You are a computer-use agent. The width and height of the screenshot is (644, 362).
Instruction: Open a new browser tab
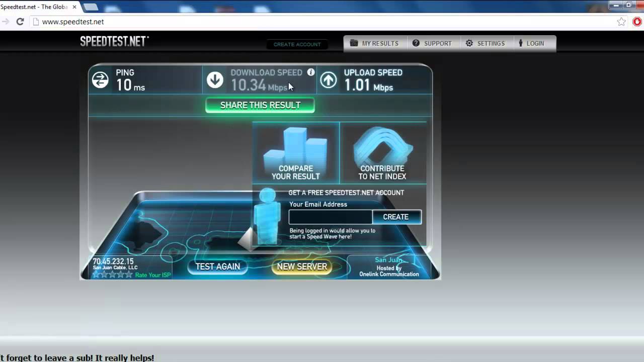tap(91, 7)
